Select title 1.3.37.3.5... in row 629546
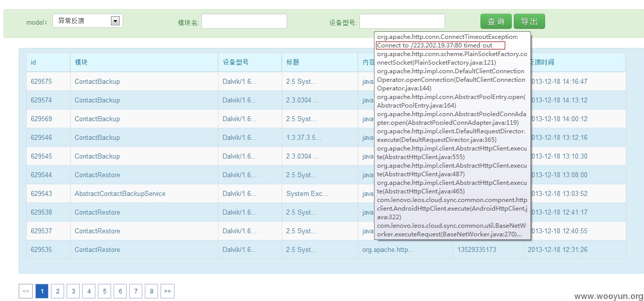 (x=304, y=137)
